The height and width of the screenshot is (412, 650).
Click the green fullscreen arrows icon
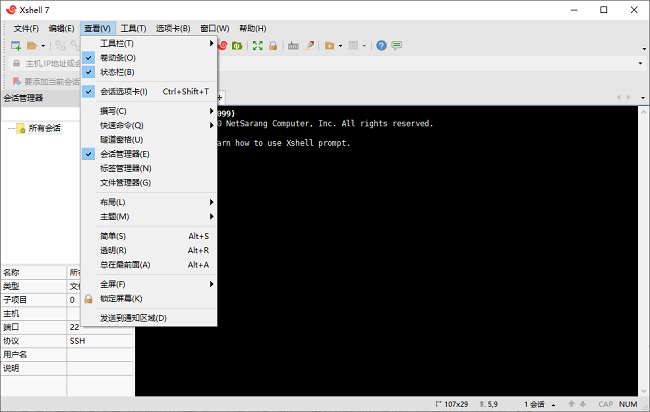[x=258, y=46]
